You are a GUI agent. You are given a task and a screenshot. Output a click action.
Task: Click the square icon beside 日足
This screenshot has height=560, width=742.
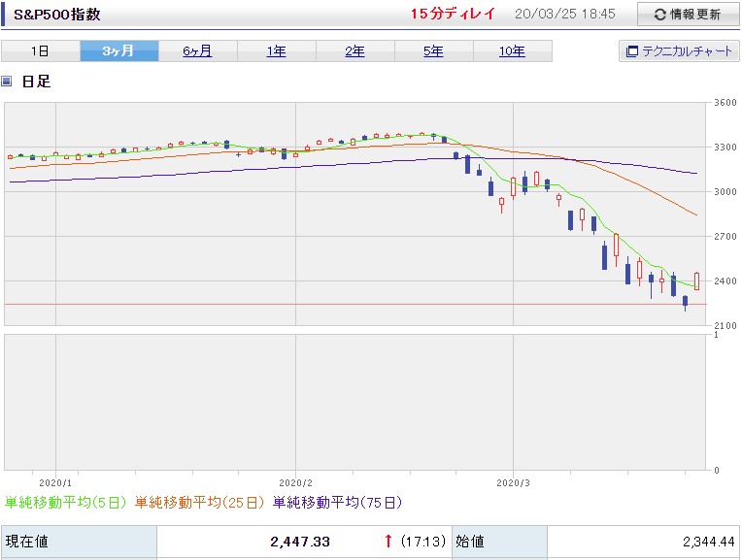click(6, 82)
